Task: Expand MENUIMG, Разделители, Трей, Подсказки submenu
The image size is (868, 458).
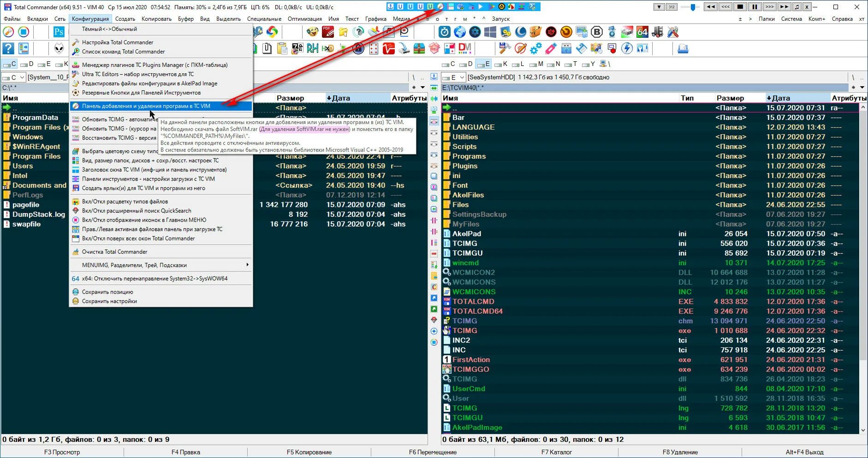Action: point(161,265)
